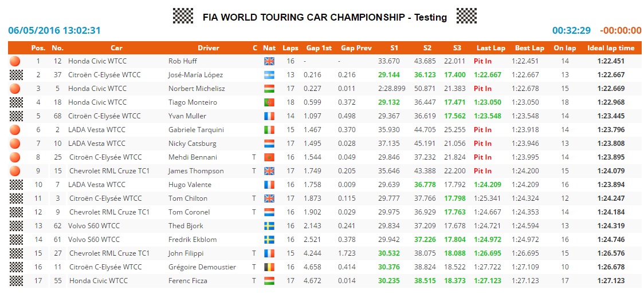
Task: Click the checkered flag right of the title
Action: [466, 16]
